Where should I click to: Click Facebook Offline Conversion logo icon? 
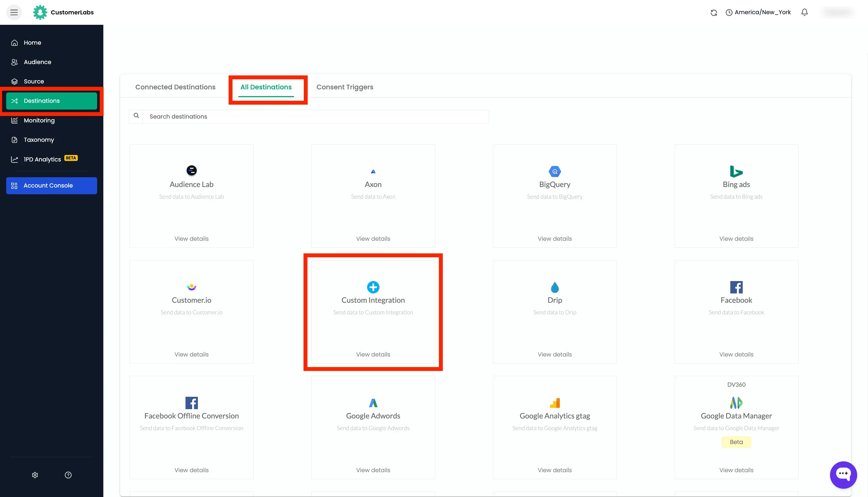191,403
